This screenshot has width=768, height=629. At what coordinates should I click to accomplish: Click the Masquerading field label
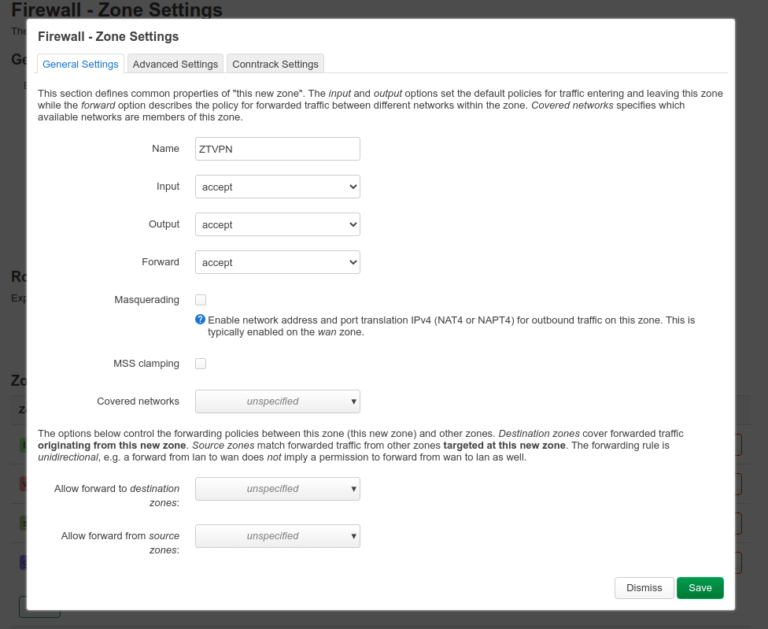tap(147, 300)
